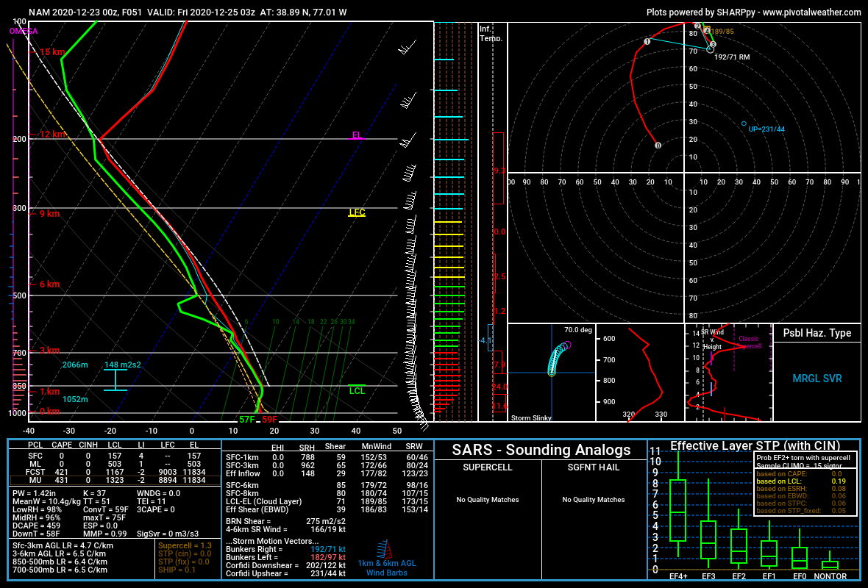Click the Corfidi Upshear = label
Screen dimensions: 868x588
257,573
